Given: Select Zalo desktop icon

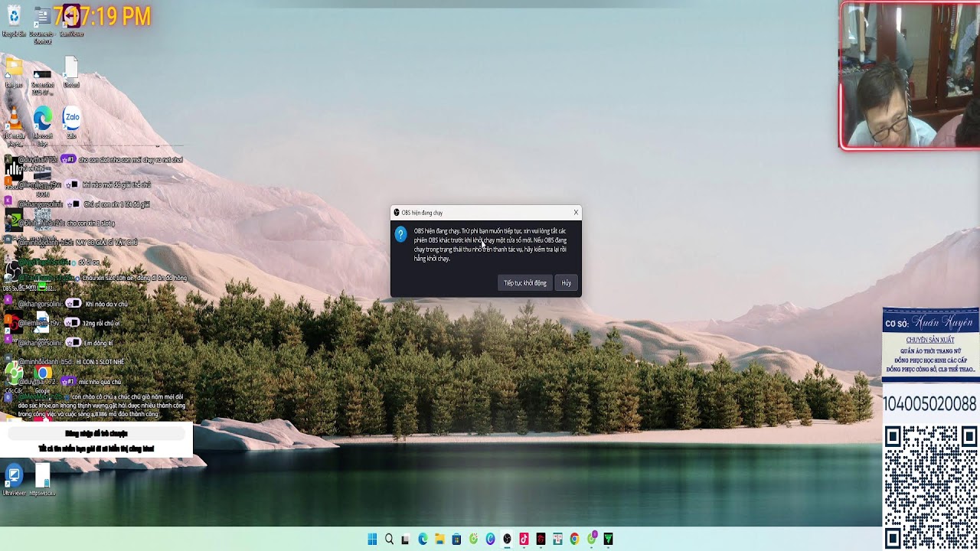Looking at the screenshot, I should 72,122.
